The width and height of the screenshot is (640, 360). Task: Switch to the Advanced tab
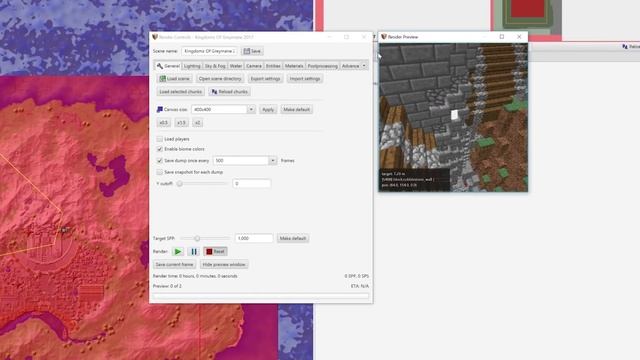tap(351, 66)
